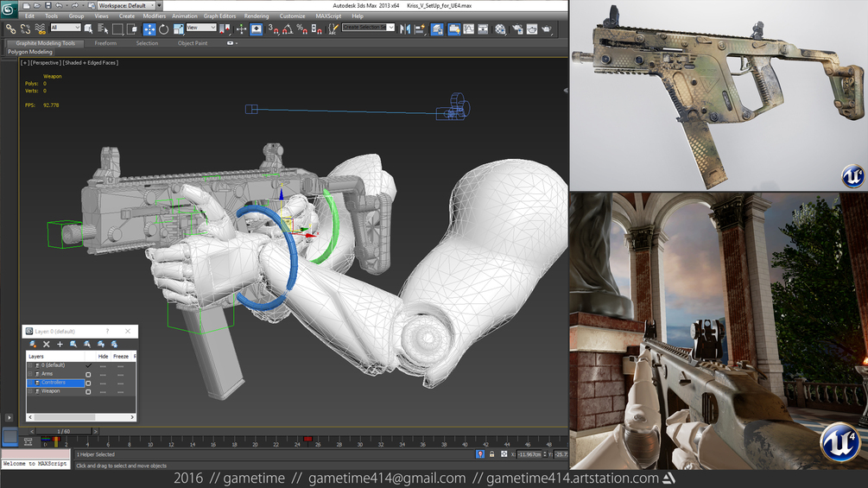This screenshot has width=868, height=488.
Task: Open the Material Editor
Action: pos(500,29)
